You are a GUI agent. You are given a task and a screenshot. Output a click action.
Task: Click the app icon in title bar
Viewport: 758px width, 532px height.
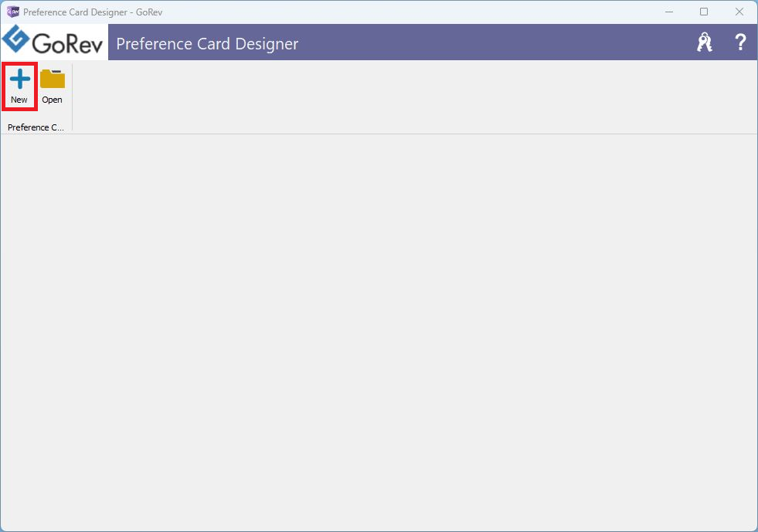click(12, 12)
